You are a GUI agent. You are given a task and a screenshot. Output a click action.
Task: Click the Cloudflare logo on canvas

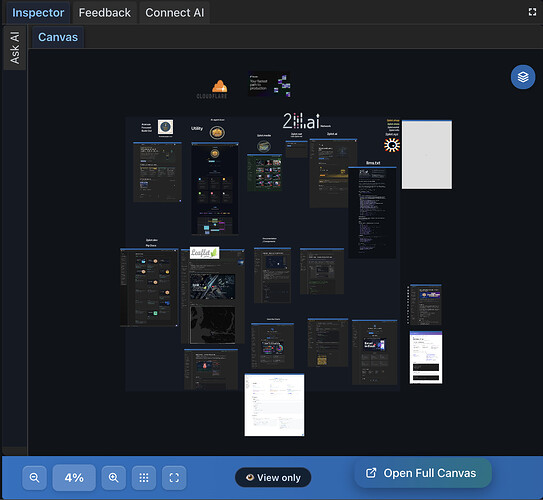click(212, 89)
